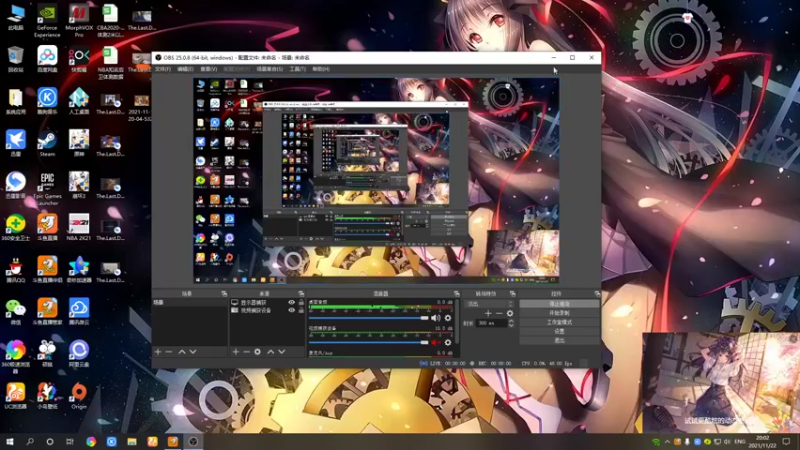Open the 淡出 transition type dropdown
Viewport: 800px width, 450px height.
tap(489, 304)
